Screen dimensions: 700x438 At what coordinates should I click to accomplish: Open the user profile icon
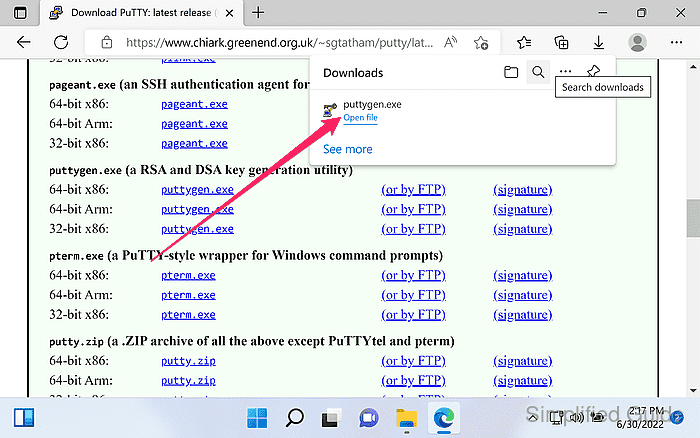[x=637, y=42]
